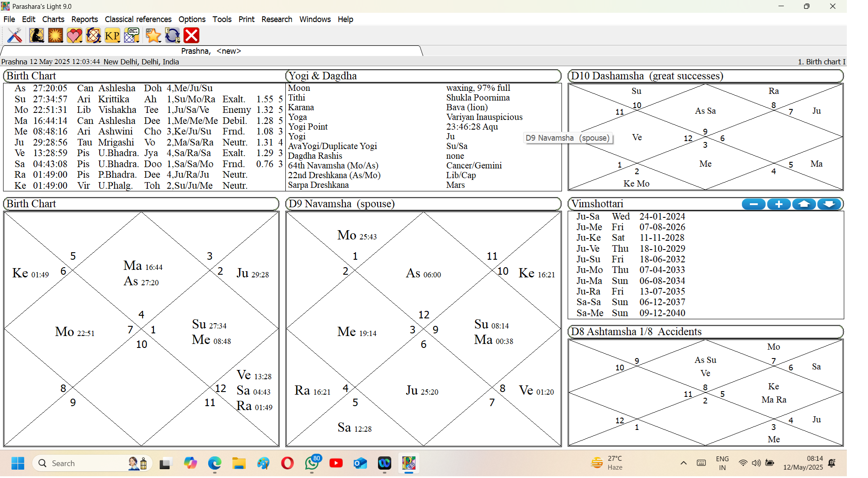Image resolution: width=868 pixels, height=478 pixels.
Task: Click the Vimshottari minus button
Action: (754, 204)
